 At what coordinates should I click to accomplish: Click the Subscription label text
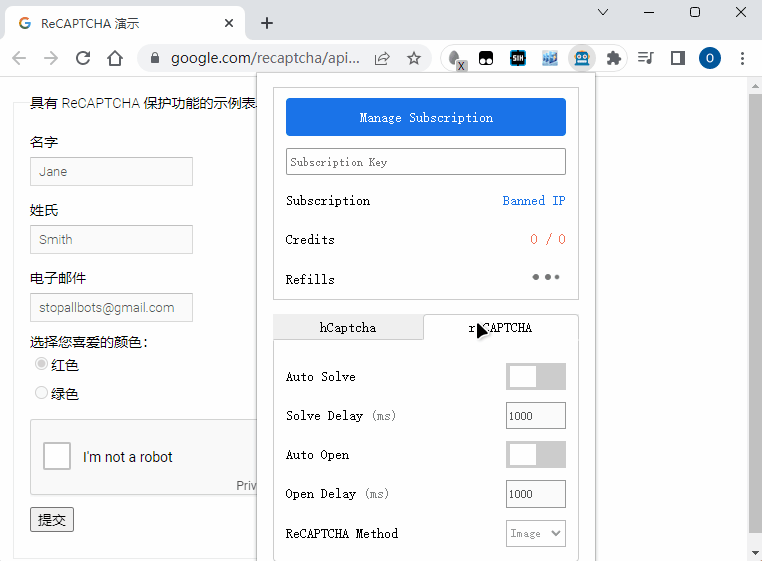[328, 201]
